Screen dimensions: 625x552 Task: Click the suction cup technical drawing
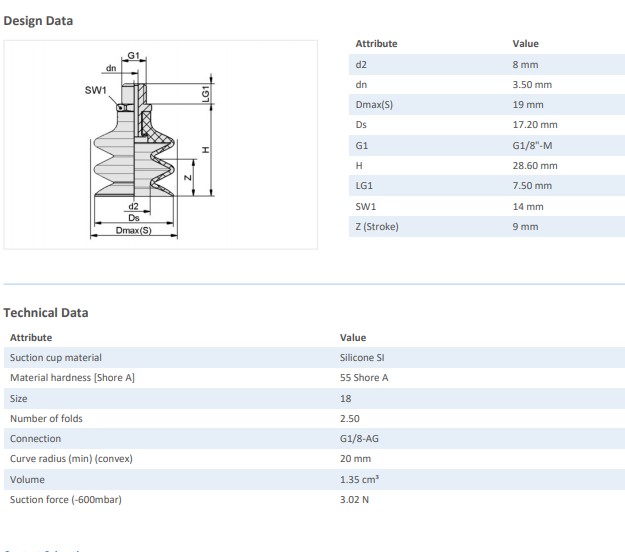point(160,145)
